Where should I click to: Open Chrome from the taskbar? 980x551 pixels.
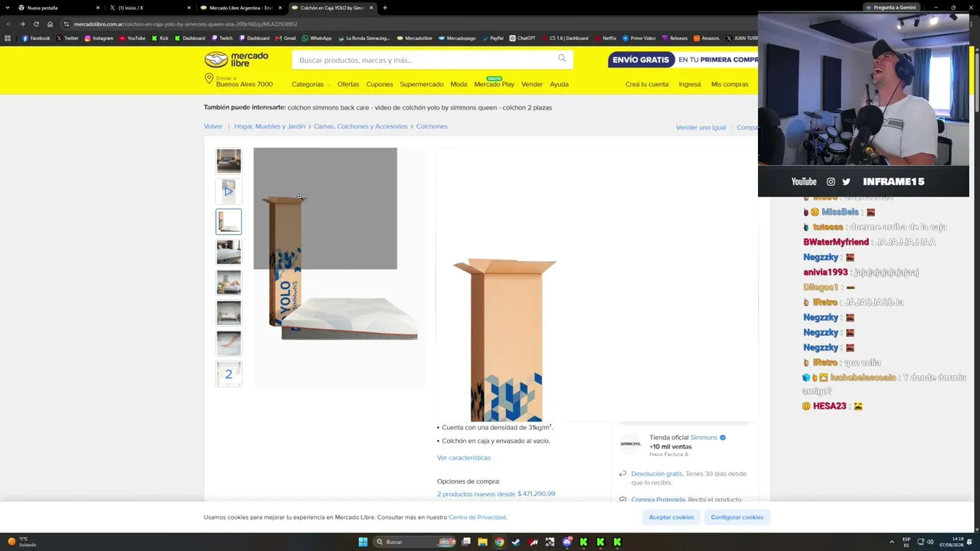[499, 542]
